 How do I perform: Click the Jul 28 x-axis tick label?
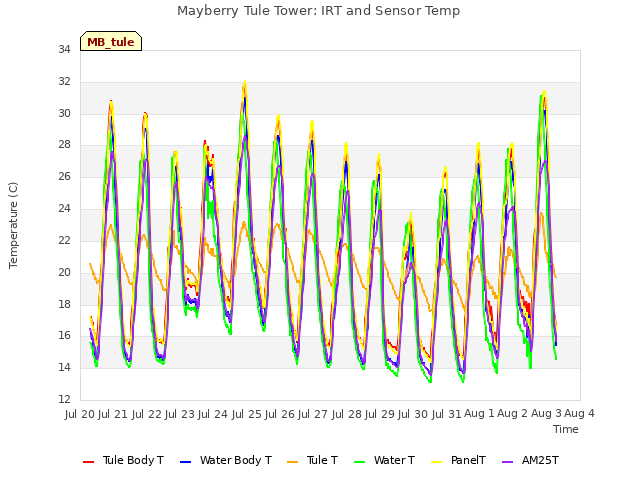pos(347,414)
